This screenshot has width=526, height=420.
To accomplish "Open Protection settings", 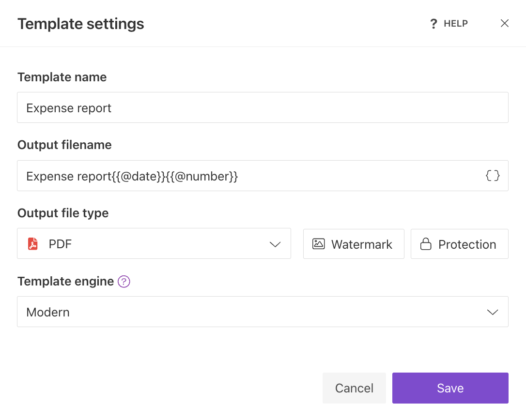I will 459,244.
